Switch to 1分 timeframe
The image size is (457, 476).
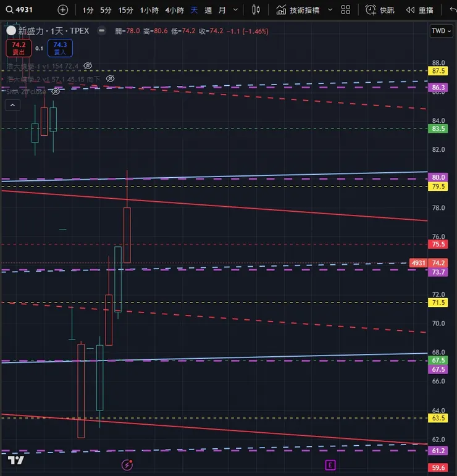tap(88, 10)
